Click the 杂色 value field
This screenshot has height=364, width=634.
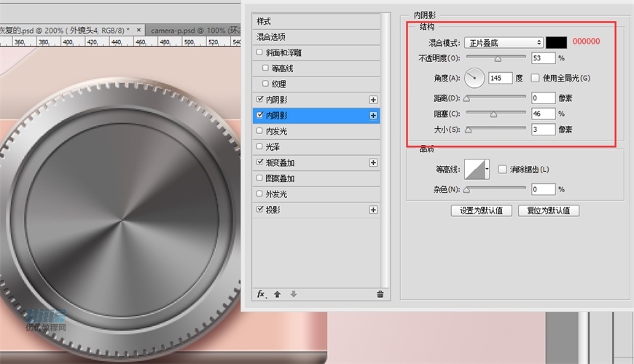tap(543, 189)
